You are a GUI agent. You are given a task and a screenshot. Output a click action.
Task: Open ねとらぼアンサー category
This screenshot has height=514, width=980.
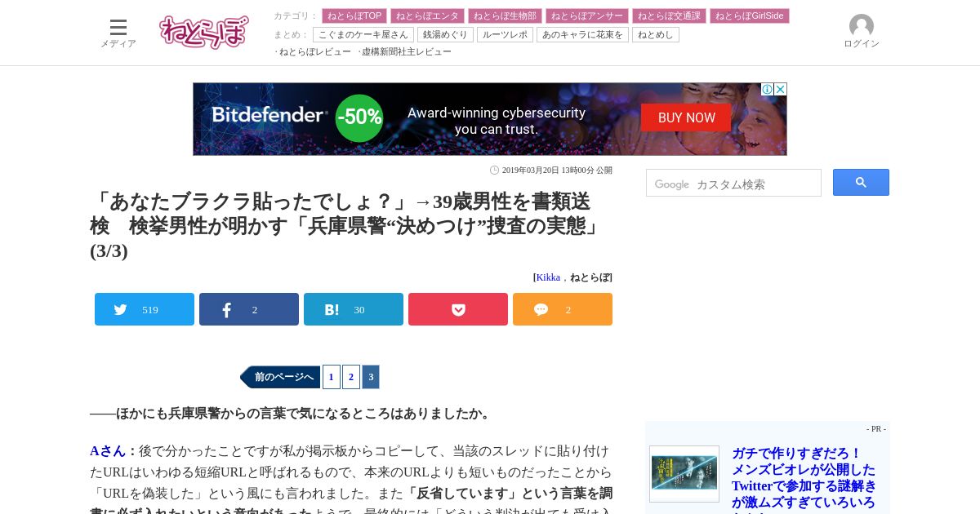587,16
